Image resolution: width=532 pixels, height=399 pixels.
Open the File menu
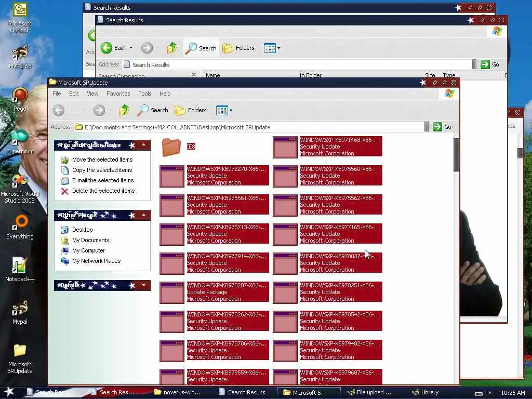57,94
